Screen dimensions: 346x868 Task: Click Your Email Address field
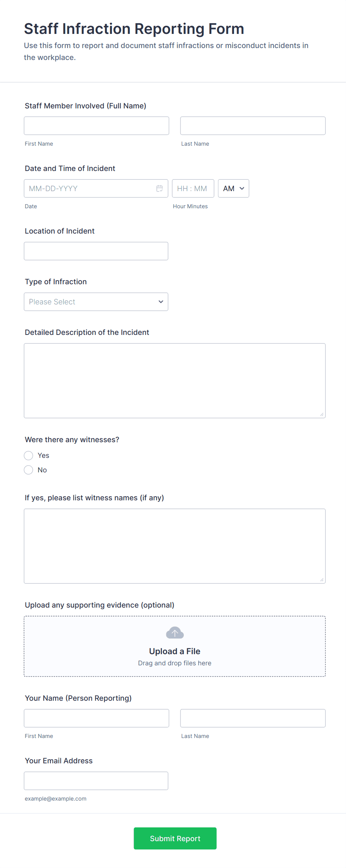(x=96, y=781)
